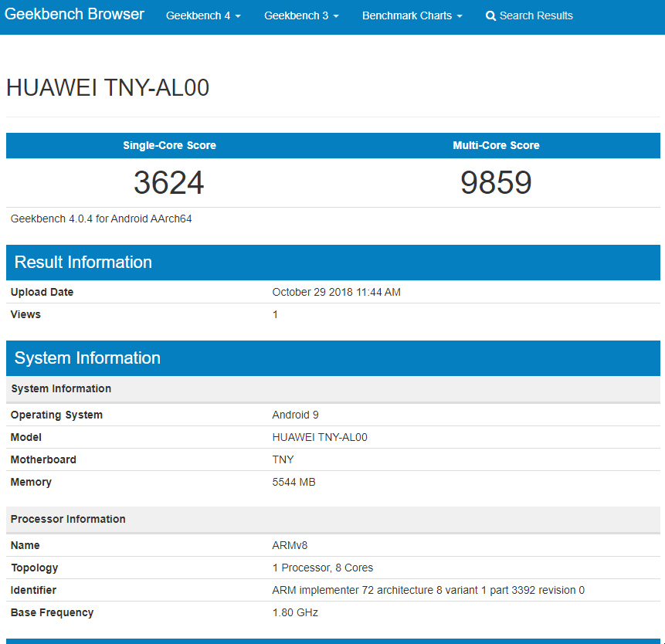
Task: Select the multi-core score 9859
Action: [x=496, y=183]
